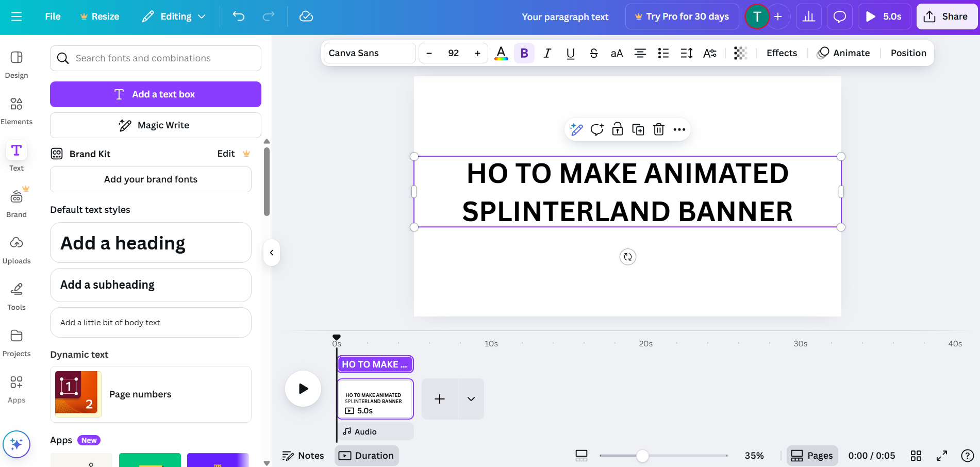Screen dimensions: 980x467
Task: Click the Redo arrow
Action: pos(269,16)
